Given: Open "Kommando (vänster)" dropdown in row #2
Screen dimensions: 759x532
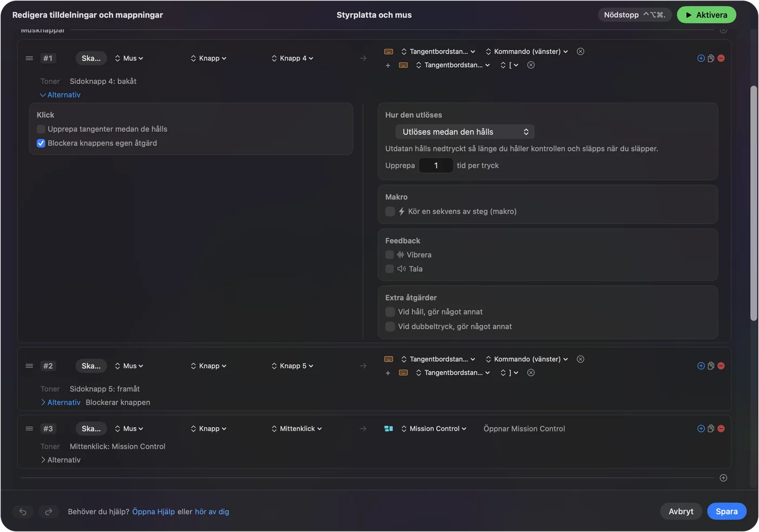Looking at the screenshot, I should click(x=527, y=359).
